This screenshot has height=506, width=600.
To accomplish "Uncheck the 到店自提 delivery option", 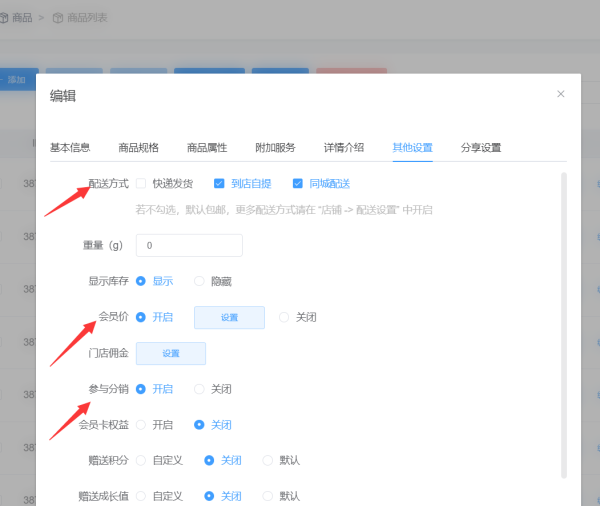I will 219,184.
